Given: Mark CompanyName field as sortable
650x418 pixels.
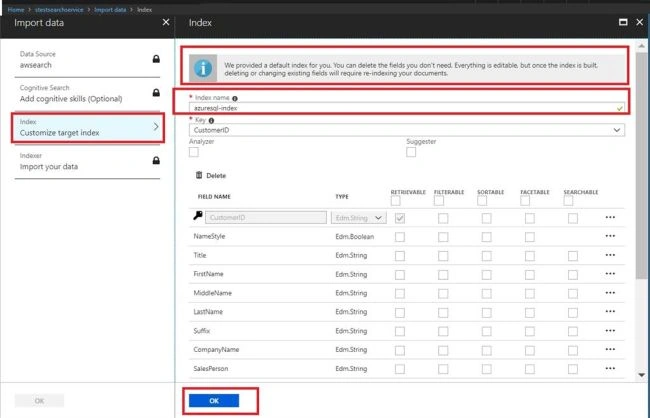Looking at the screenshot, I should point(486,350).
